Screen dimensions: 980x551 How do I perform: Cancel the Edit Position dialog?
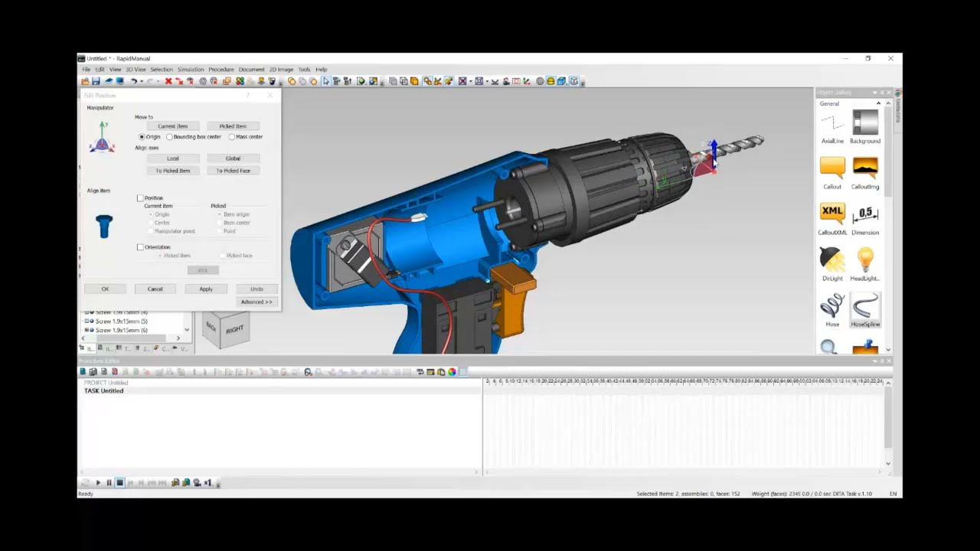click(x=155, y=289)
